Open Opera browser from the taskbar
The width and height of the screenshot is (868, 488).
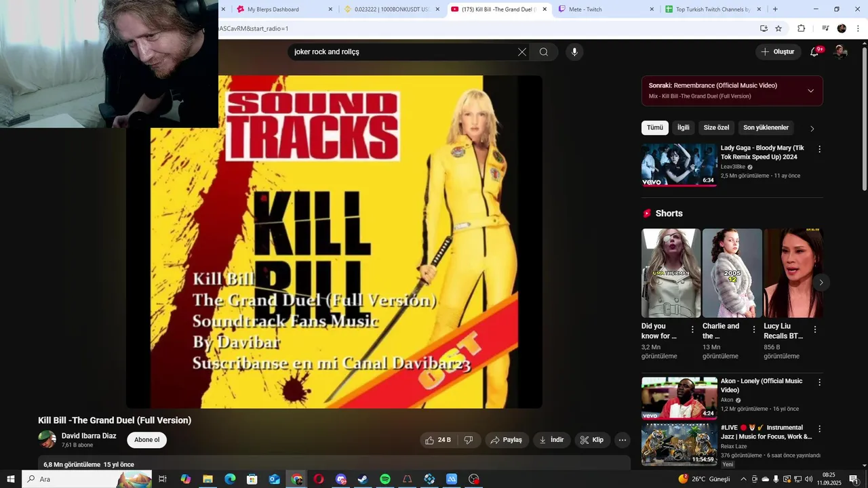coord(319,479)
